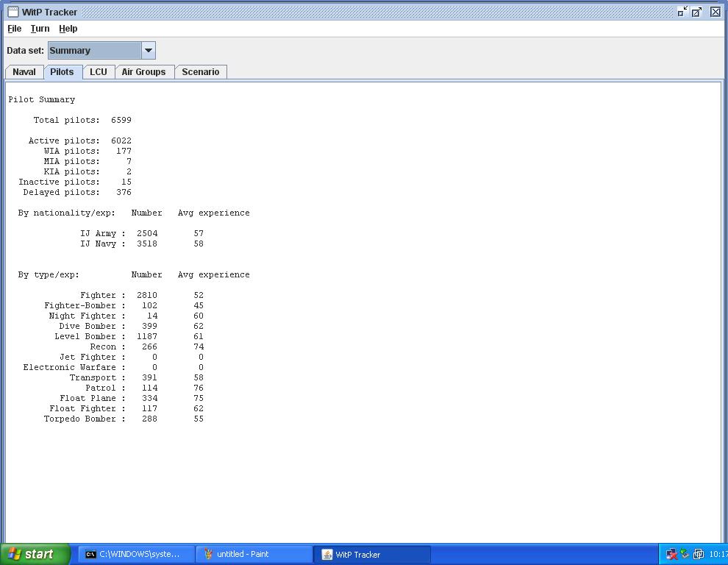728x565 pixels.
Task: Click the 'By nationality/exp:' heading
Action: [66, 213]
